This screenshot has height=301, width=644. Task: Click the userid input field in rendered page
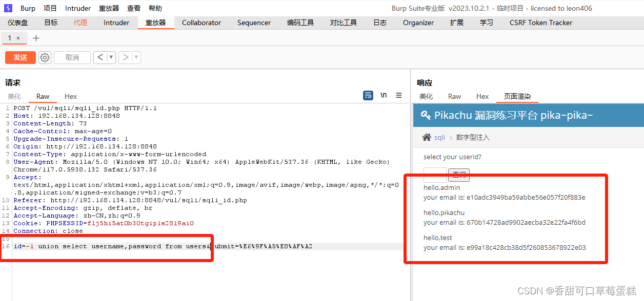pyautogui.click(x=435, y=175)
